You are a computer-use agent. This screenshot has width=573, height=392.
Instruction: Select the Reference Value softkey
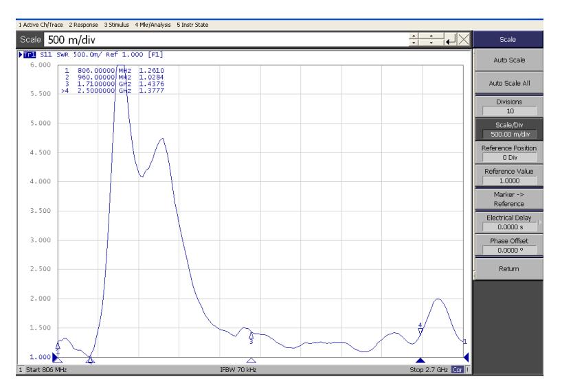pyautogui.click(x=509, y=176)
